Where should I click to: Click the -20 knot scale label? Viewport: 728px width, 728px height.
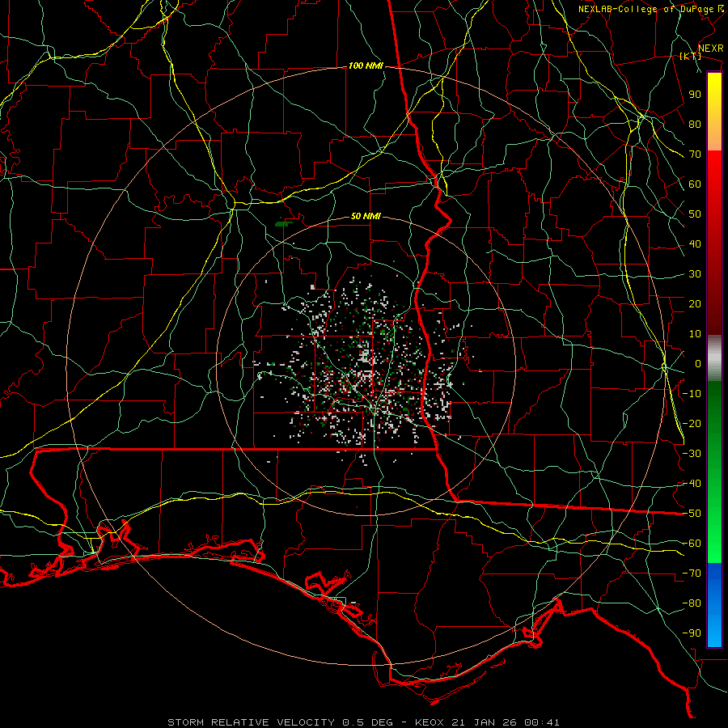pos(692,423)
